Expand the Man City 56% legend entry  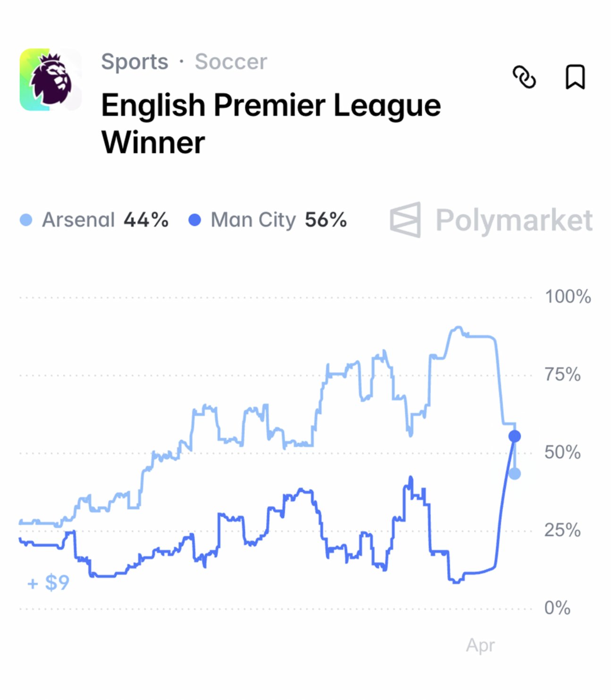(x=279, y=219)
